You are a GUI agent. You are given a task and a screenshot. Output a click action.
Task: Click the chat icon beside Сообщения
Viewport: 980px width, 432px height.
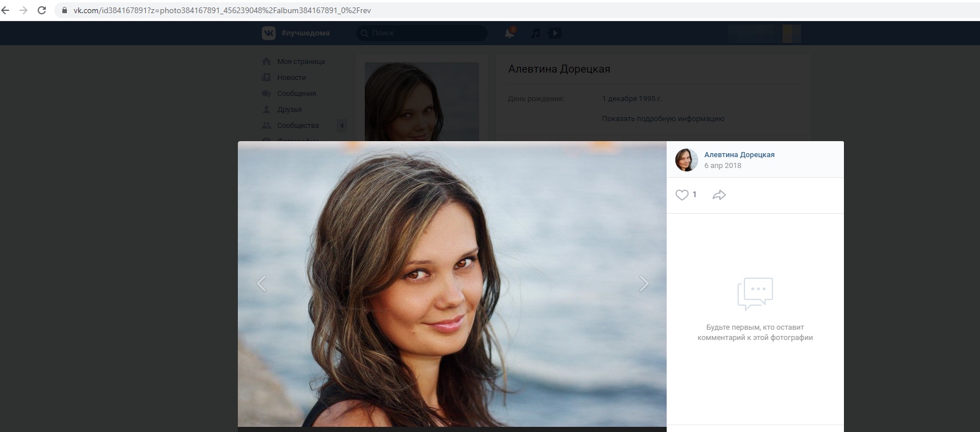tap(266, 93)
